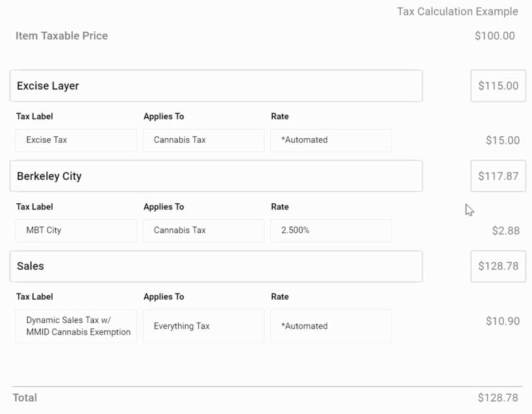Select the MBT City tax label field
Image resolution: width=532 pixels, height=414 pixels.
76,230
